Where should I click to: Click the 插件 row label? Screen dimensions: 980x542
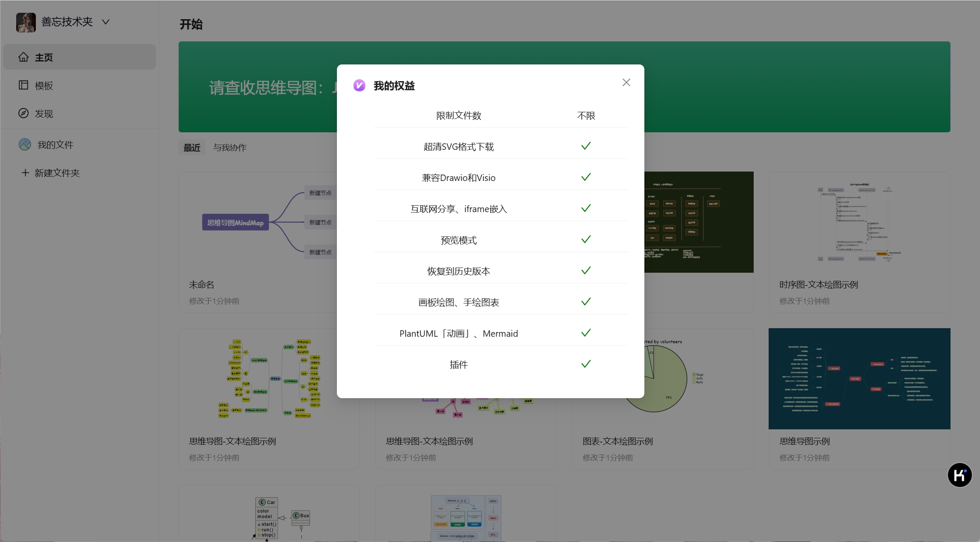click(x=459, y=365)
